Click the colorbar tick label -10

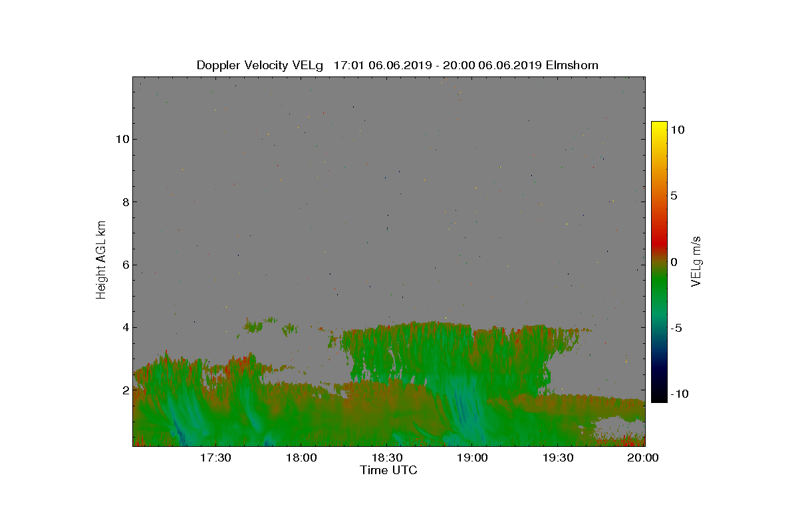click(679, 394)
